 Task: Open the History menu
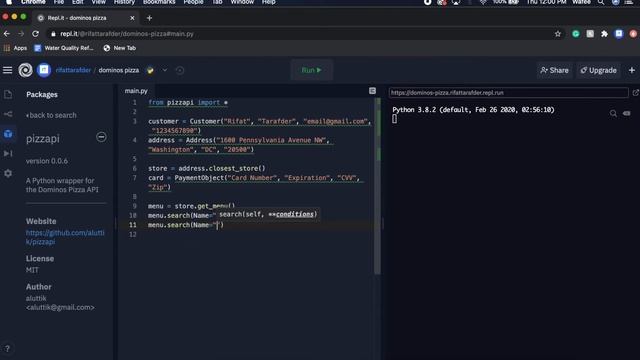coord(124,2)
